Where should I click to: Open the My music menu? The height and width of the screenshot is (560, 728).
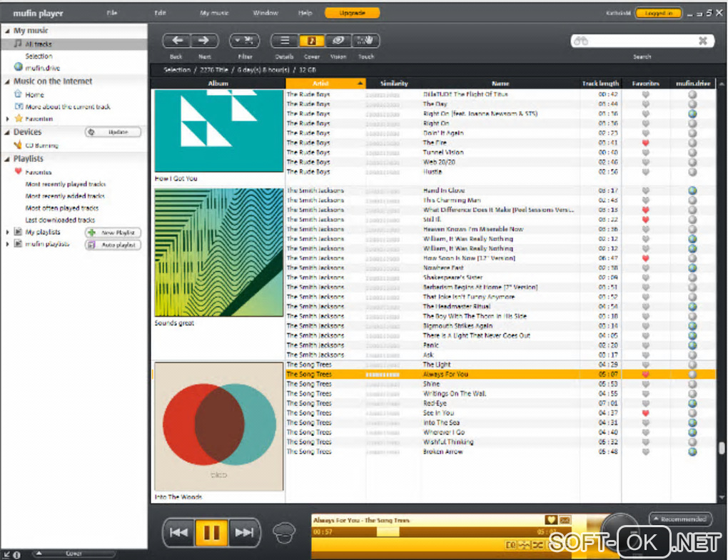coord(214,13)
